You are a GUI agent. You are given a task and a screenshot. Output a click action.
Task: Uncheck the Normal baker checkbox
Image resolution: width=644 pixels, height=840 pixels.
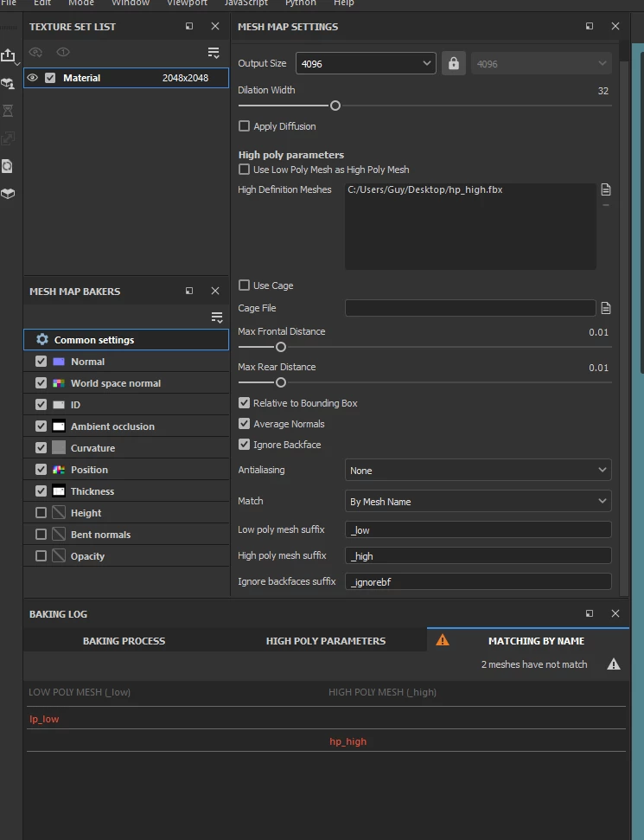[x=41, y=362]
